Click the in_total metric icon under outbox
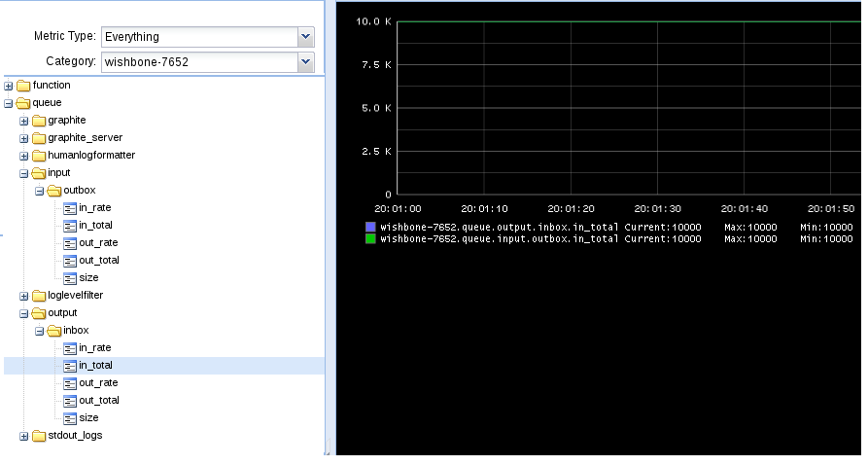 click(x=70, y=226)
